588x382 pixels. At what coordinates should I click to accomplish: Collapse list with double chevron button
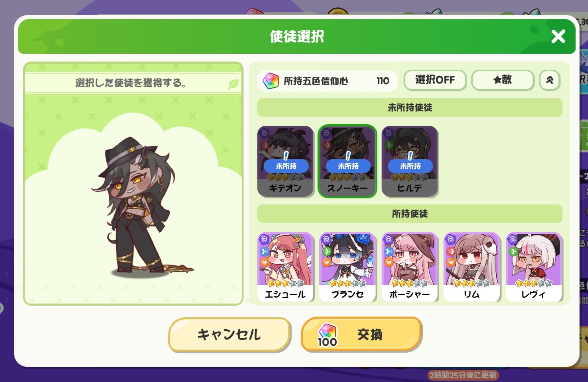coord(549,80)
